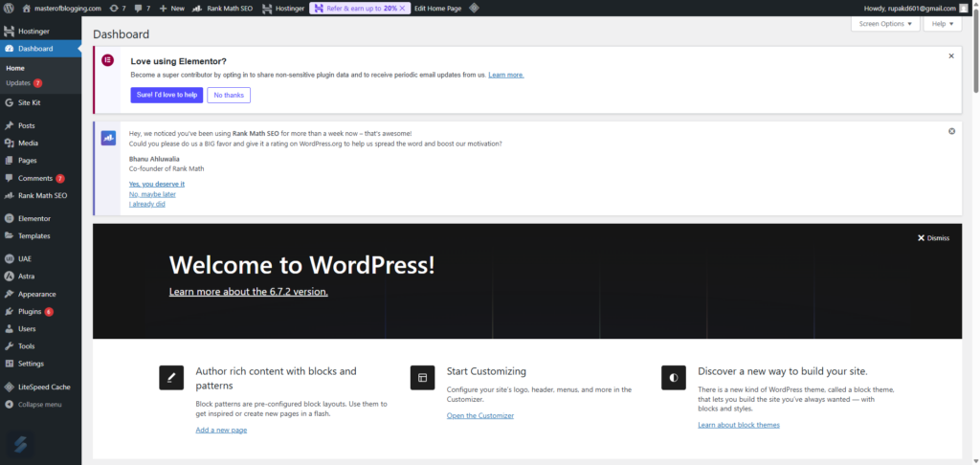
Task: Open Rank Math SEO in the admin bar
Action: click(x=222, y=8)
